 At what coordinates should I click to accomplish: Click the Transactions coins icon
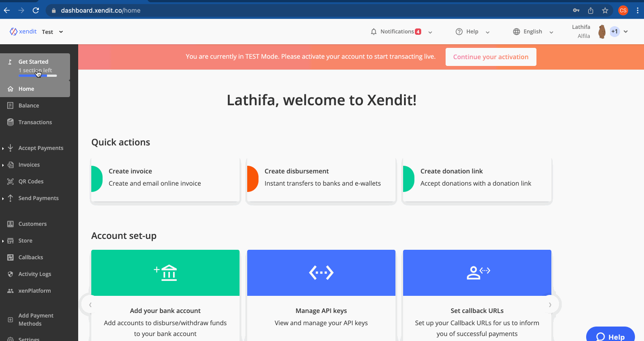click(10, 122)
